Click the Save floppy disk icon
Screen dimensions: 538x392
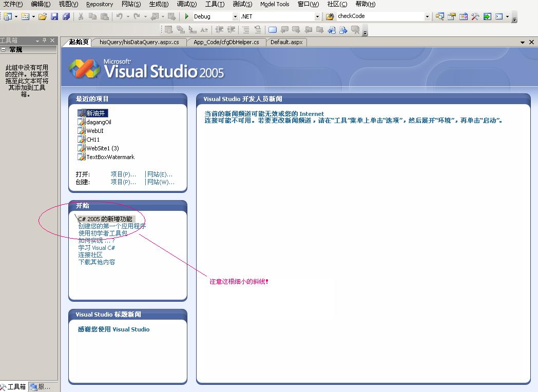(x=54, y=16)
